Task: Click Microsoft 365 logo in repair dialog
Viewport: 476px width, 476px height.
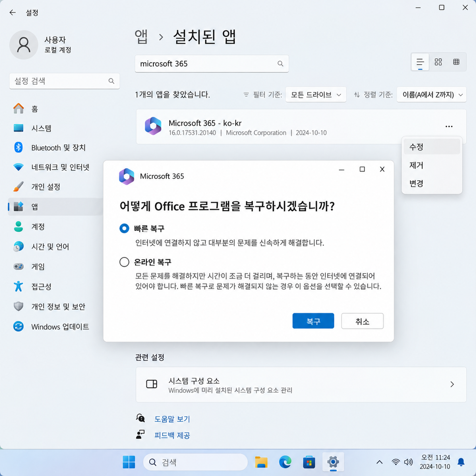Action: pyautogui.click(x=126, y=176)
